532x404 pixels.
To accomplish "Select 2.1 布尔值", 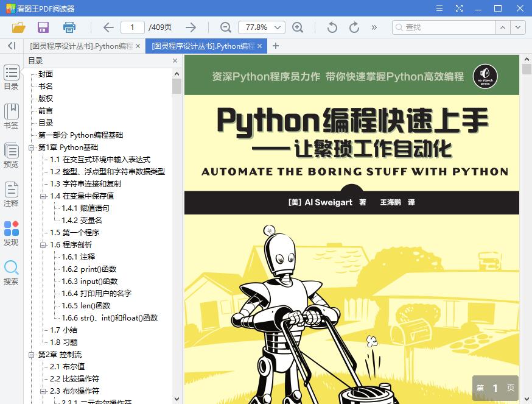I will point(67,367).
